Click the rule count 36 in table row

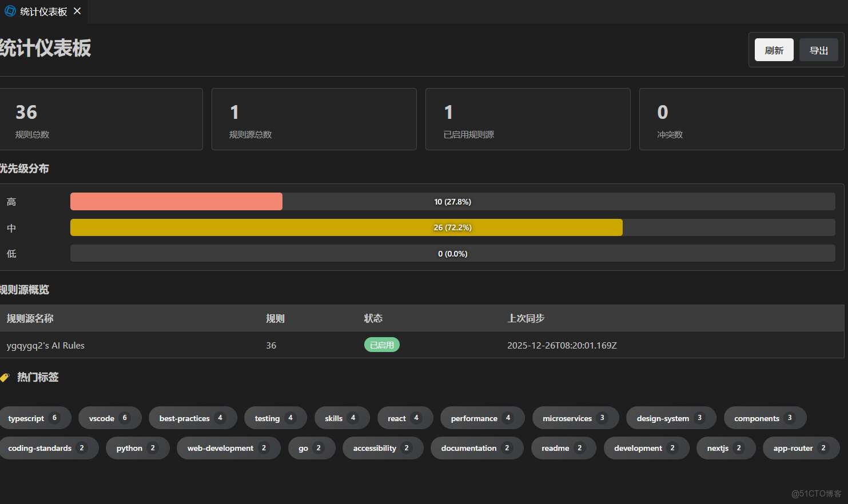[271, 345]
